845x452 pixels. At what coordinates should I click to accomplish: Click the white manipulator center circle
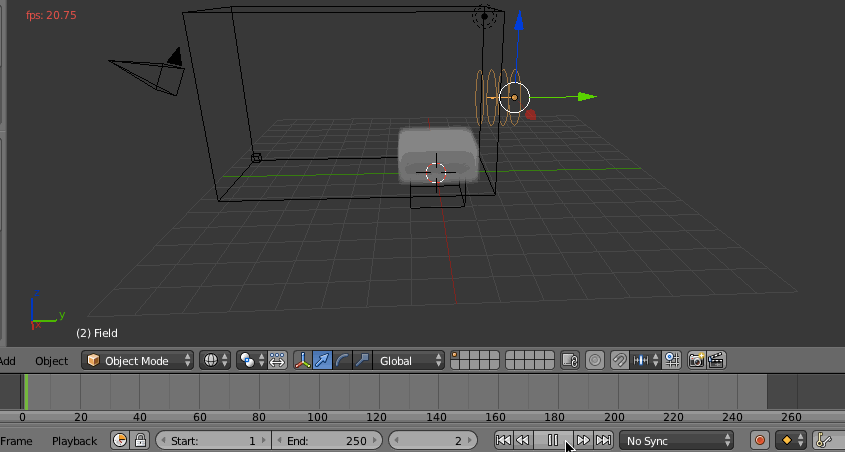coord(515,98)
